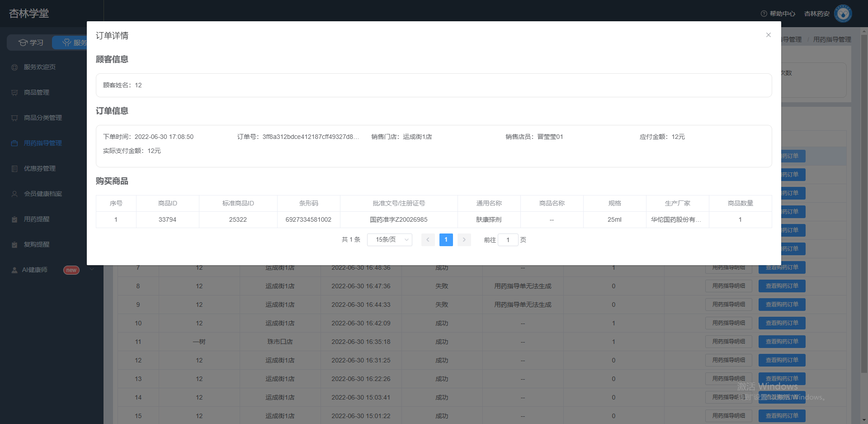This screenshot has height=424, width=868.
Task: Click the 复购提醒 clipboard icon
Action: tap(14, 244)
